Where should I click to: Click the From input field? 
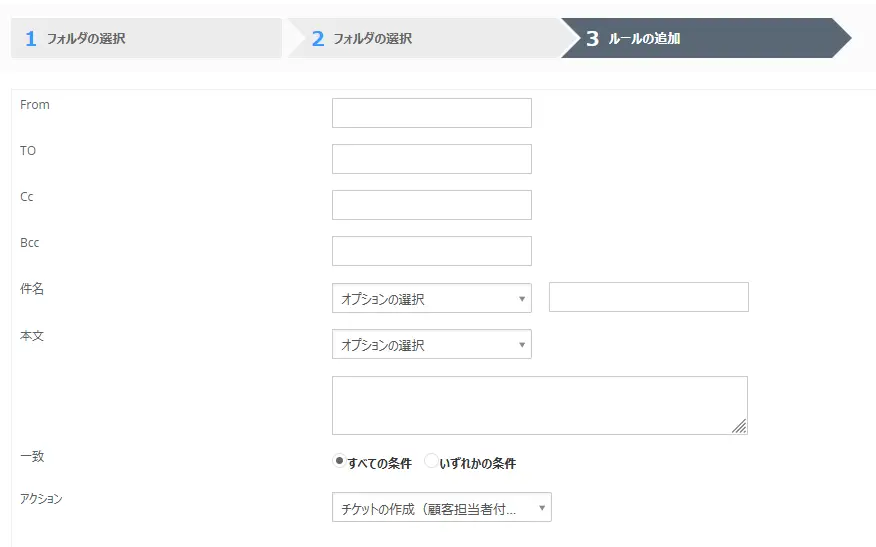(431, 113)
